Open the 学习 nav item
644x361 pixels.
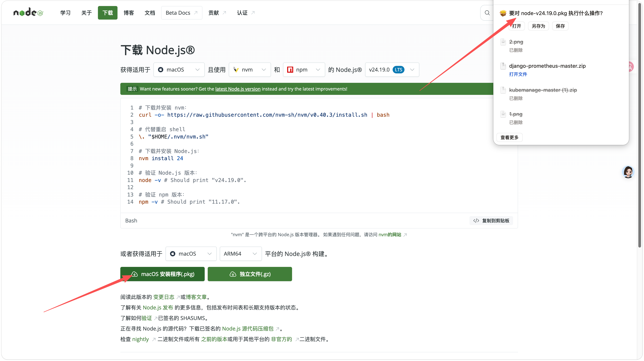65,13
